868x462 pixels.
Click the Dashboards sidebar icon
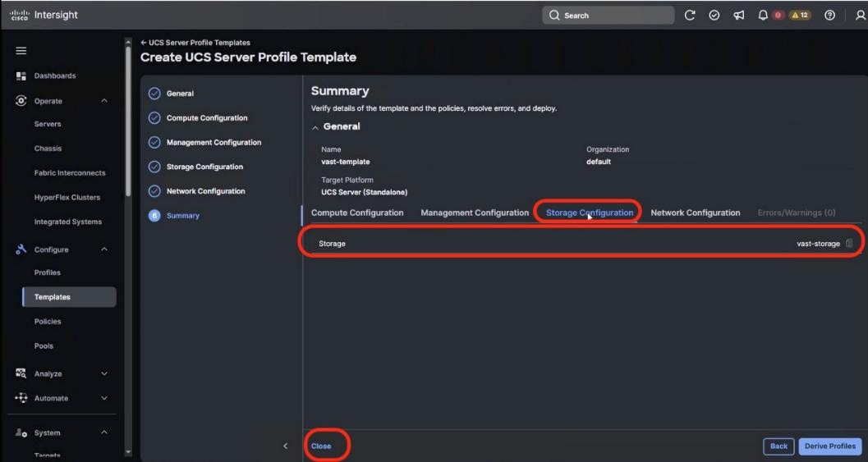(21, 75)
